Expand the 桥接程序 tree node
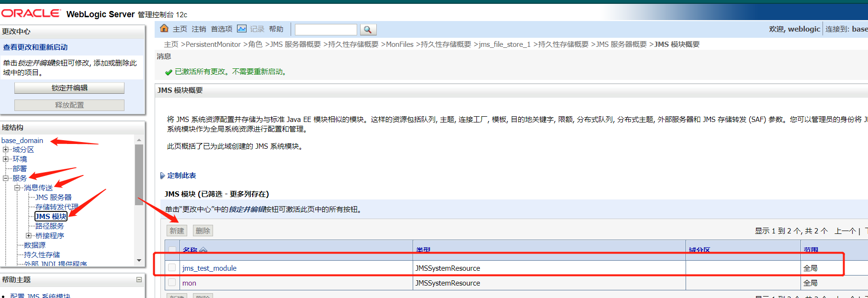The image size is (868, 298). [29, 235]
